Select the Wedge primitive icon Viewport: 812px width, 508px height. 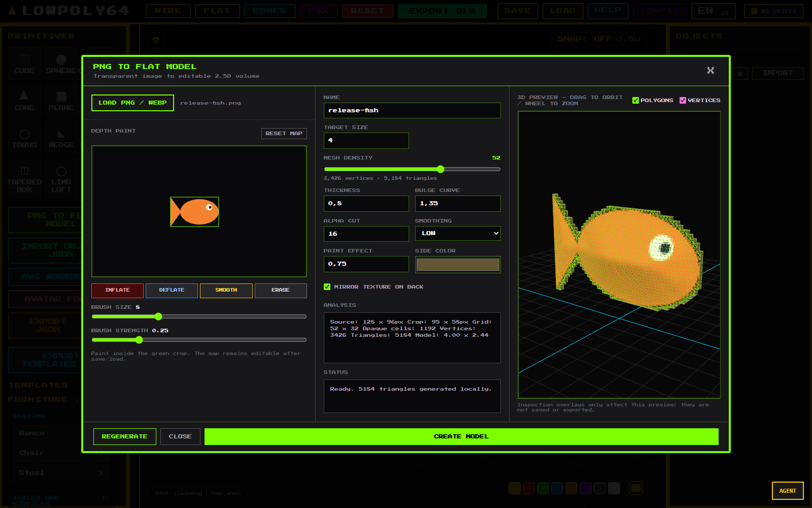click(x=61, y=138)
